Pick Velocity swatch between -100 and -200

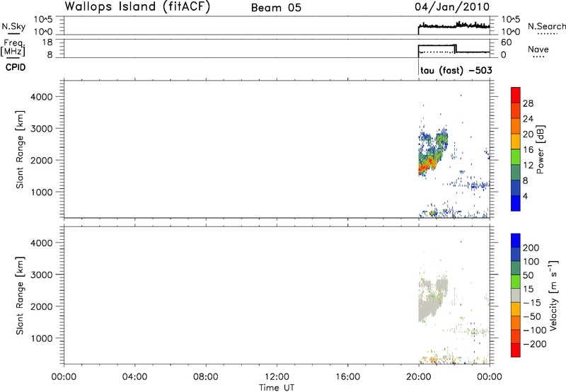pyautogui.click(x=516, y=336)
